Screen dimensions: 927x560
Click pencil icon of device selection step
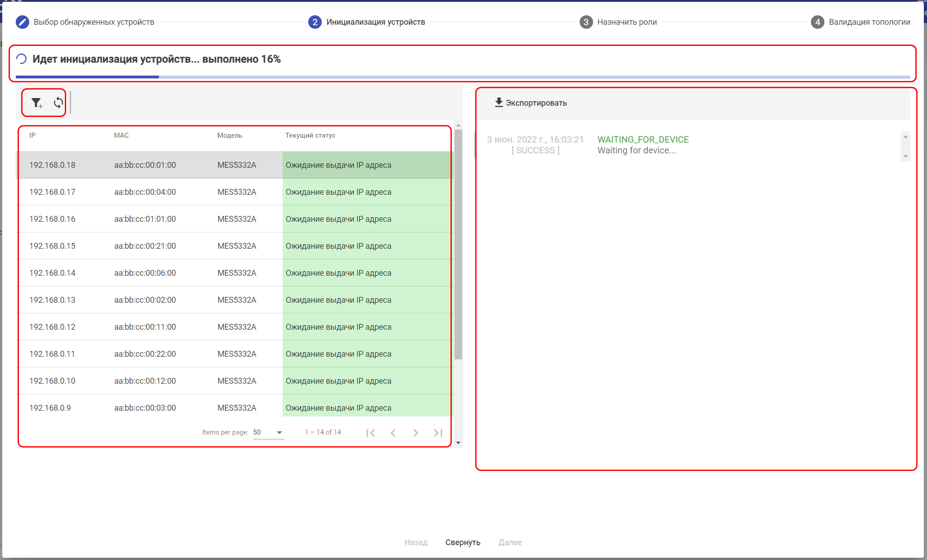(22, 22)
